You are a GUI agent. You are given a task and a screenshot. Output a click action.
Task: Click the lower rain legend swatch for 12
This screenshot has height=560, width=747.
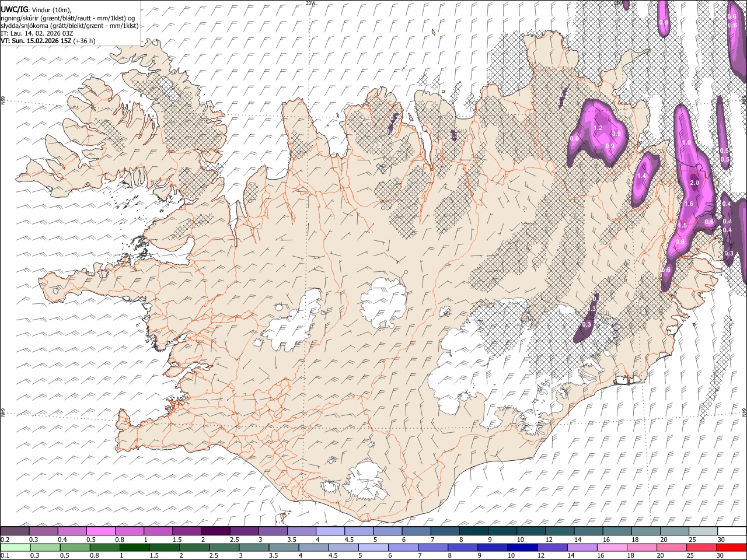click(552, 547)
